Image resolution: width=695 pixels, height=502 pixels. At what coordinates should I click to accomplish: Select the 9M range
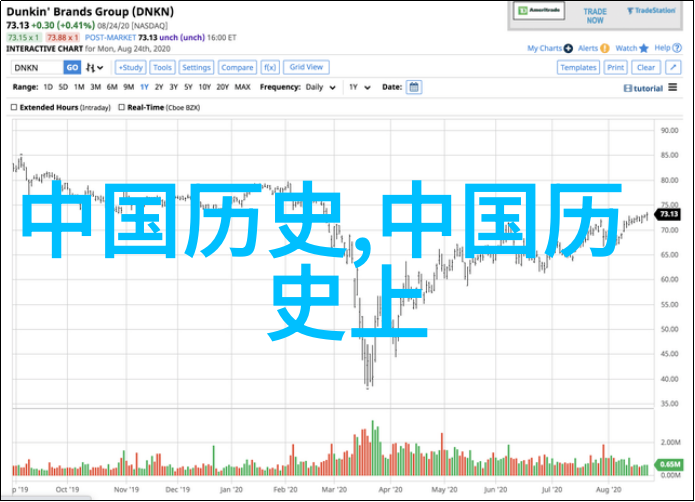[x=129, y=87]
